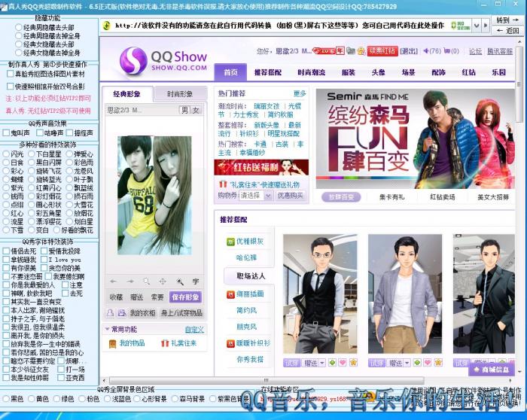527x420 pixels.
Task: Check 真脸秀抠图选择图片素材 checkbox
Action: coord(11,74)
